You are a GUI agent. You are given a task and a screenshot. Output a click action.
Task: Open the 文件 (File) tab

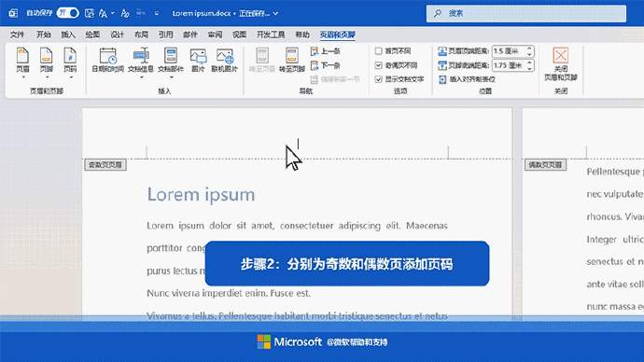tap(17, 35)
